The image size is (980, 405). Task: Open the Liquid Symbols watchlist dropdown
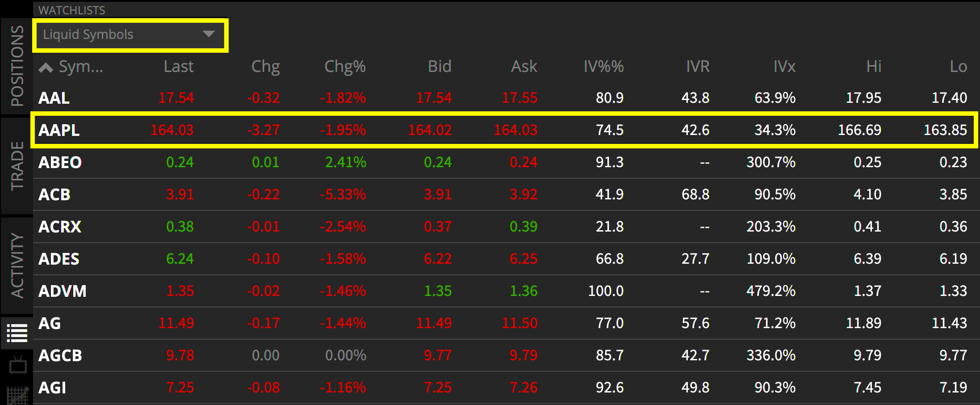[x=130, y=34]
